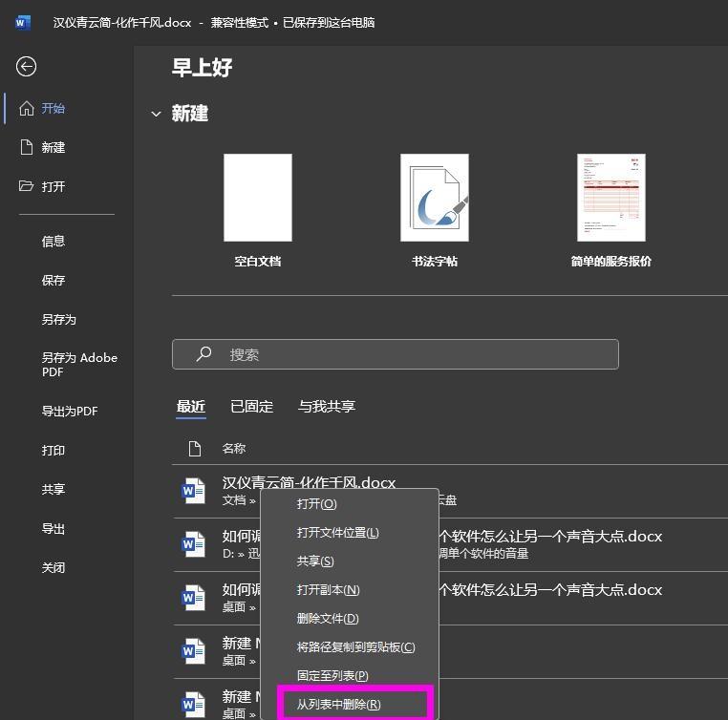Switch to the 与我共享 tab
728x720 pixels.
click(327, 407)
